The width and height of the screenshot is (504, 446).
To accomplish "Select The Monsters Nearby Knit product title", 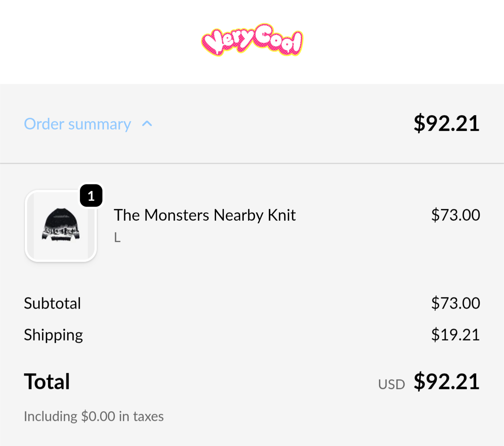I will (205, 215).
